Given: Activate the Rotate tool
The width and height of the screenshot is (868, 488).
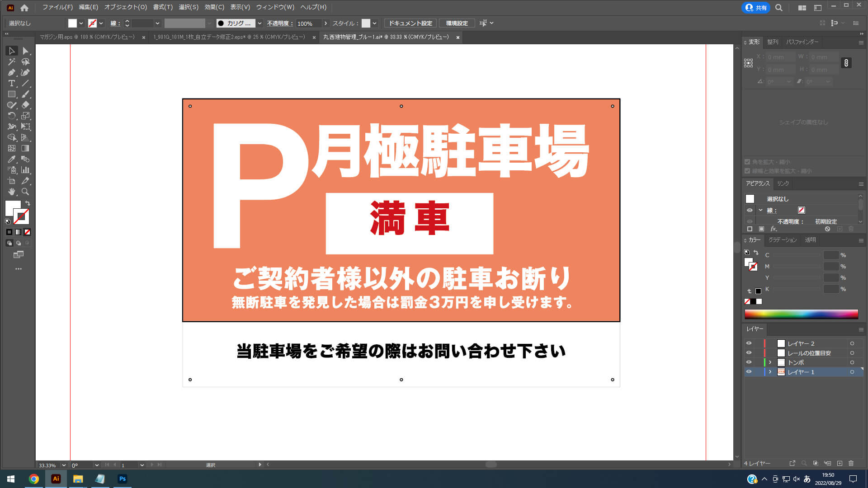Looking at the screenshot, I should [12, 116].
